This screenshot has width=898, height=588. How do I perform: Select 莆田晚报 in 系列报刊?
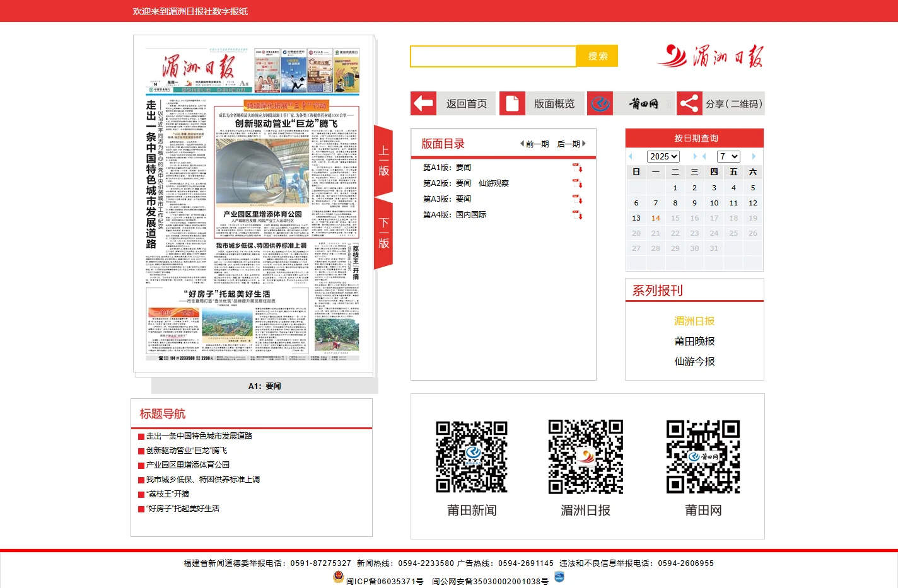(694, 341)
